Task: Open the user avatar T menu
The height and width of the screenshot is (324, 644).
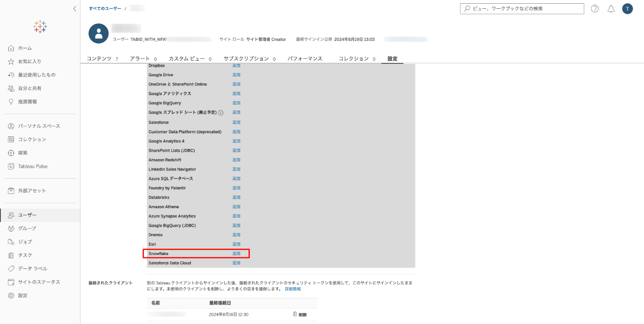Action: click(x=627, y=9)
